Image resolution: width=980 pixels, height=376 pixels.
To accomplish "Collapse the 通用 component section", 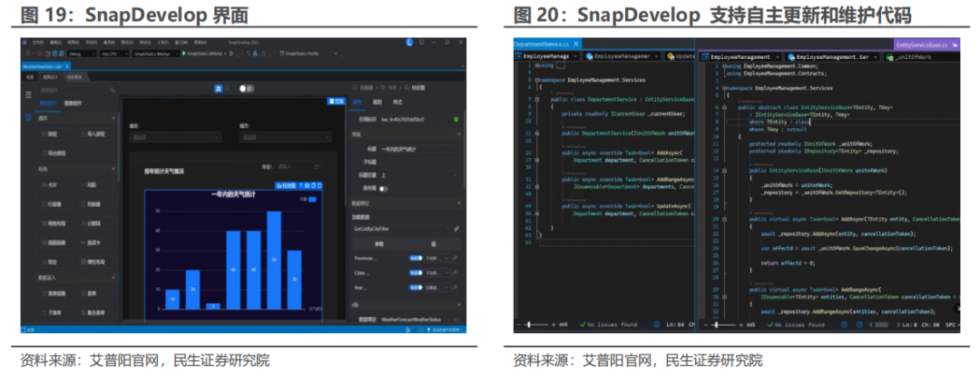I will click(x=113, y=118).
